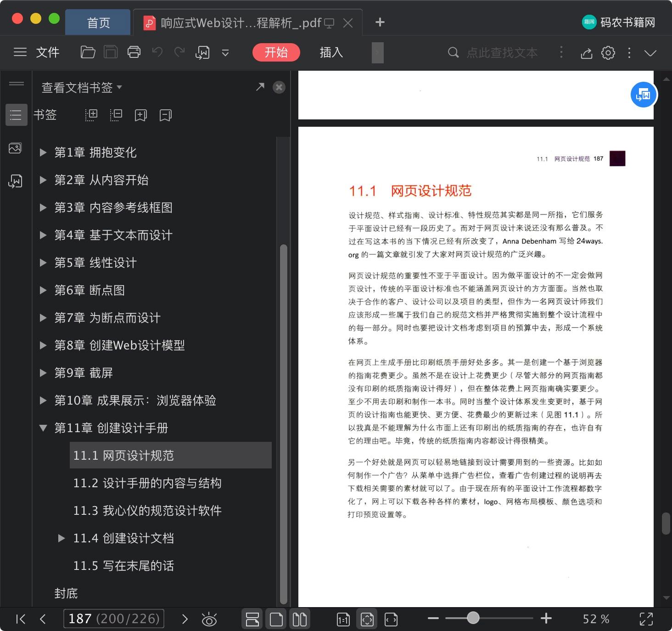Click the open folder icon
Image resolution: width=672 pixels, height=631 pixels.
[x=88, y=52]
